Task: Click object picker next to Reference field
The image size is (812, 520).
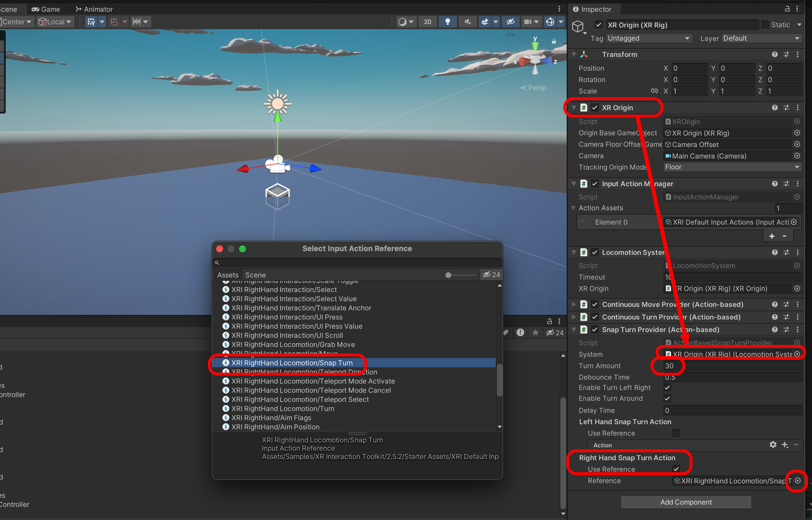Action: pyautogui.click(x=797, y=481)
